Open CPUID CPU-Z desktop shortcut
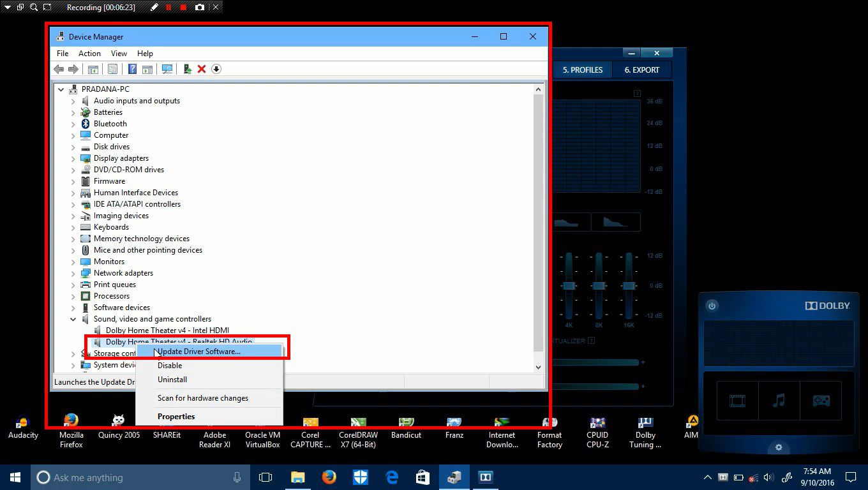868x490 pixels. 597,431
